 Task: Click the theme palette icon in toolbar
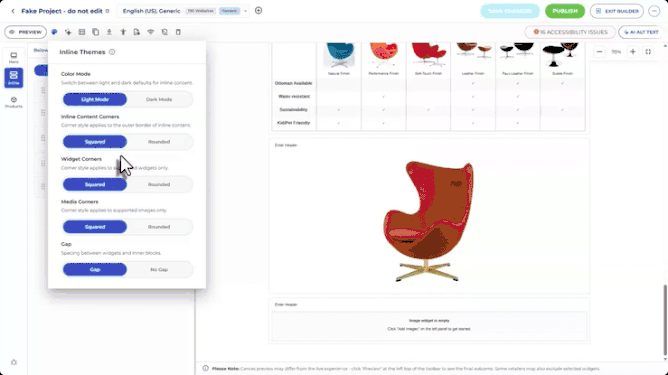point(54,32)
